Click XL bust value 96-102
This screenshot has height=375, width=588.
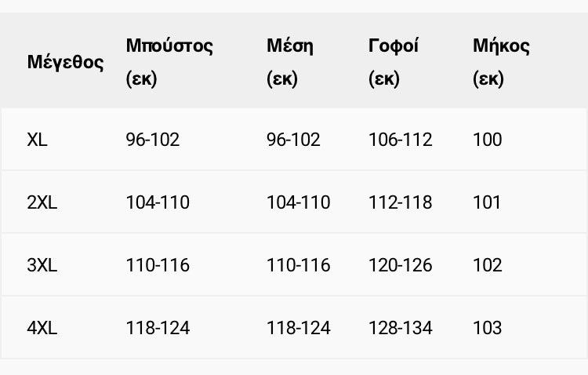153,140
